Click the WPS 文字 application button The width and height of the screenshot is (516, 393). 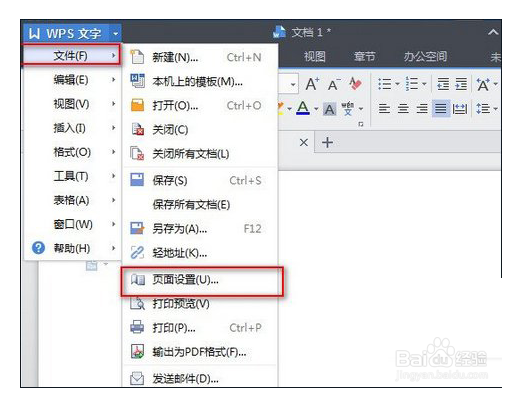65,33
